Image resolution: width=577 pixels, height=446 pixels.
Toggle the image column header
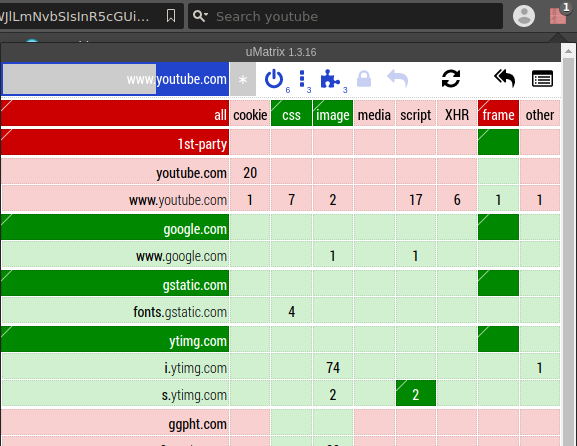coord(333,113)
